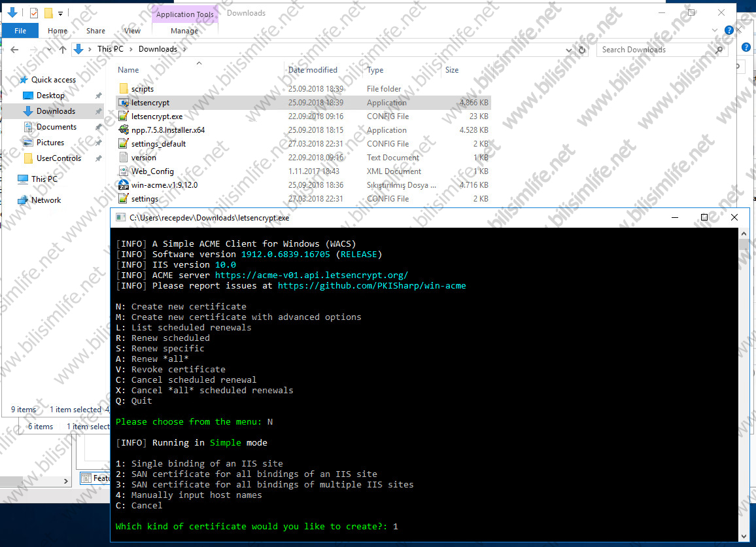Viewport: 756px width, 547px height.
Task: Click the console window title bar icon
Action: 121,217
